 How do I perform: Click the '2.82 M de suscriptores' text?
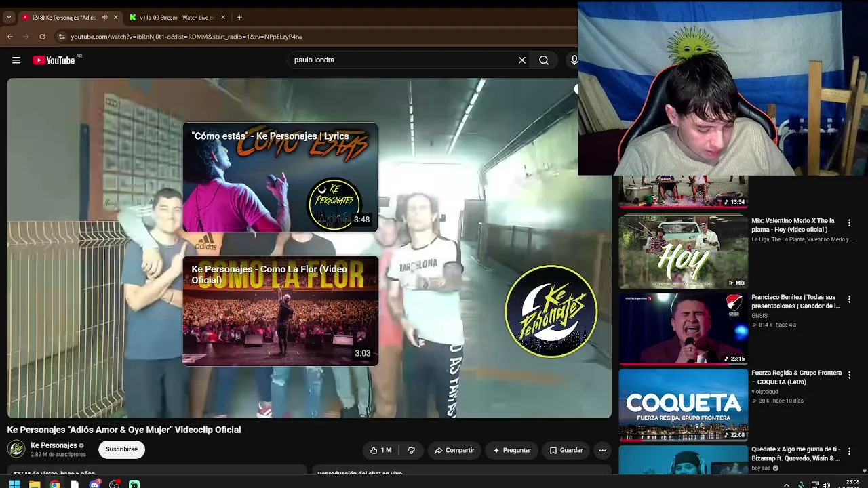point(58,455)
